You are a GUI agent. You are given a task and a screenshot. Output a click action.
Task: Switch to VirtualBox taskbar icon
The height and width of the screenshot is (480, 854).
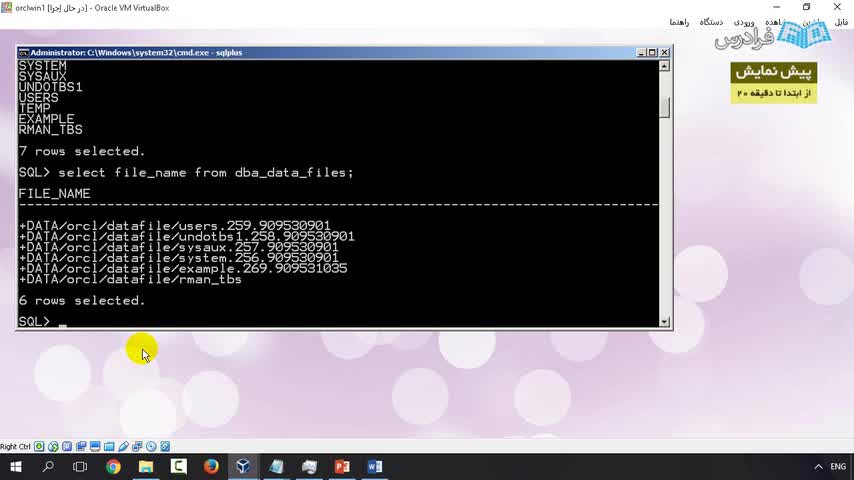(x=243, y=467)
